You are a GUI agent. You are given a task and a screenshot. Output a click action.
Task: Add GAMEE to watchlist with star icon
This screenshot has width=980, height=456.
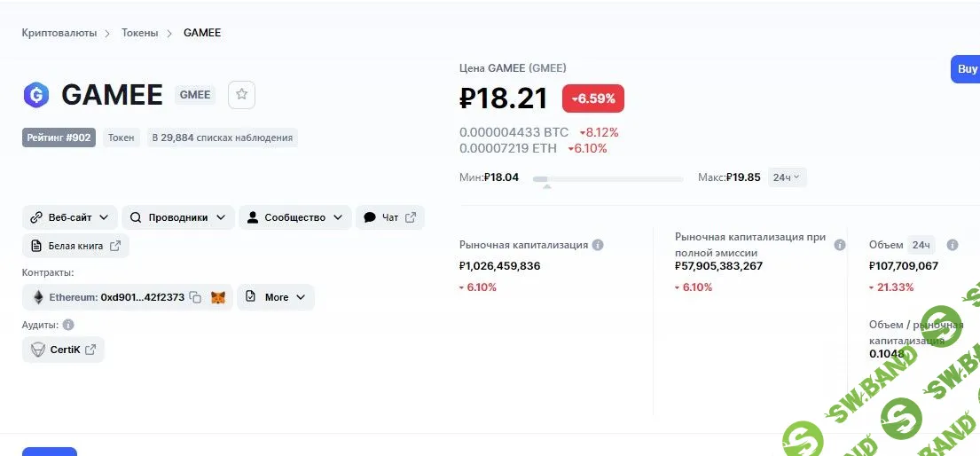point(241,95)
